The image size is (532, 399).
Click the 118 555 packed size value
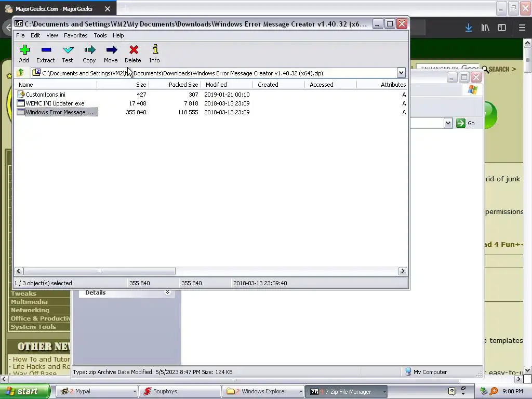(x=188, y=112)
